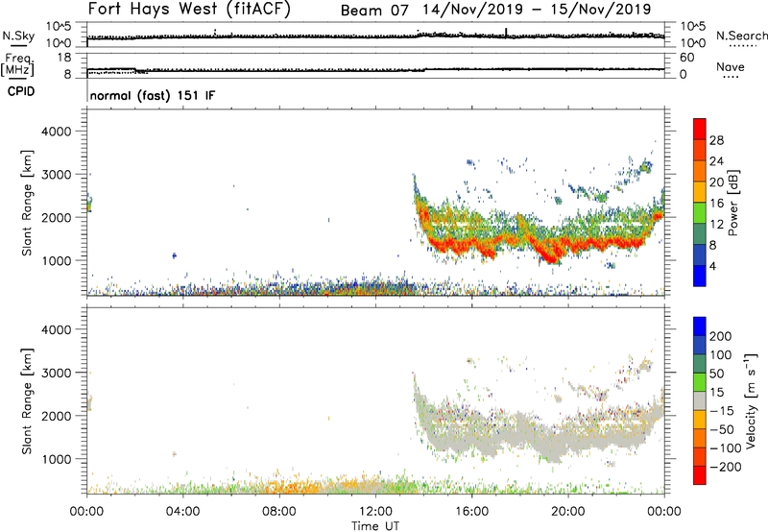Select the '-100' tick on the Velocity scale
The image size is (768, 532).
[x=726, y=448]
